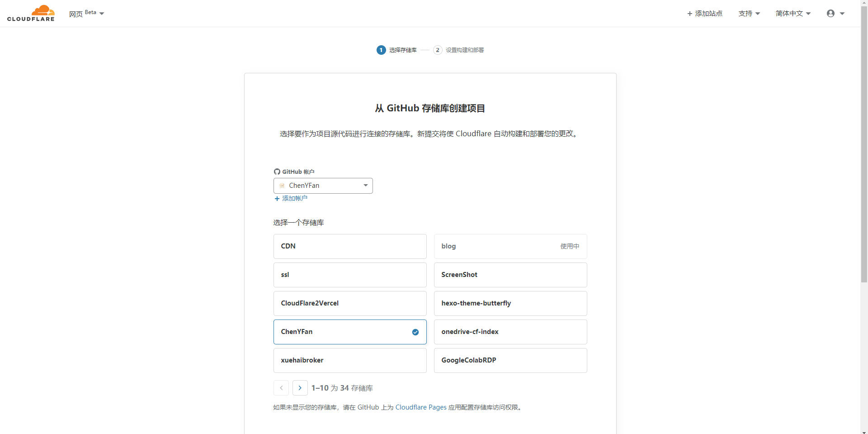Image resolution: width=868 pixels, height=434 pixels.
Task: Click the step 1 circle indicator
Action: pyautogui.click(x=381, y=50)
